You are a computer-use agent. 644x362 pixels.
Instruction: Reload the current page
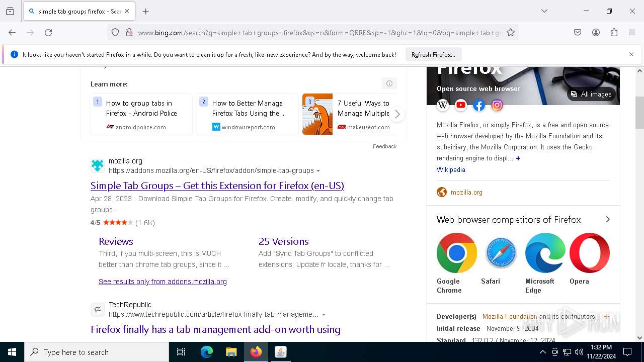point(48,33)
